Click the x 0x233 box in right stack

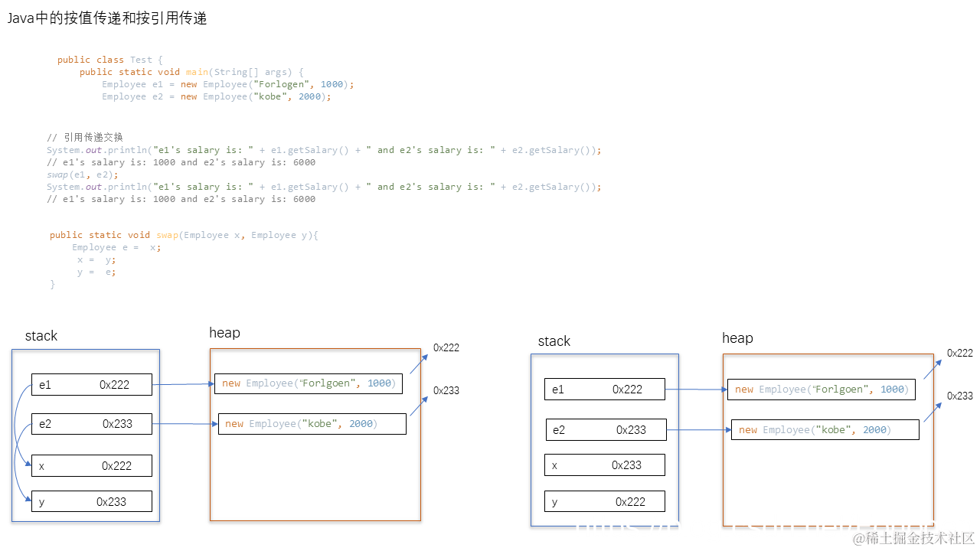[605, 465]
